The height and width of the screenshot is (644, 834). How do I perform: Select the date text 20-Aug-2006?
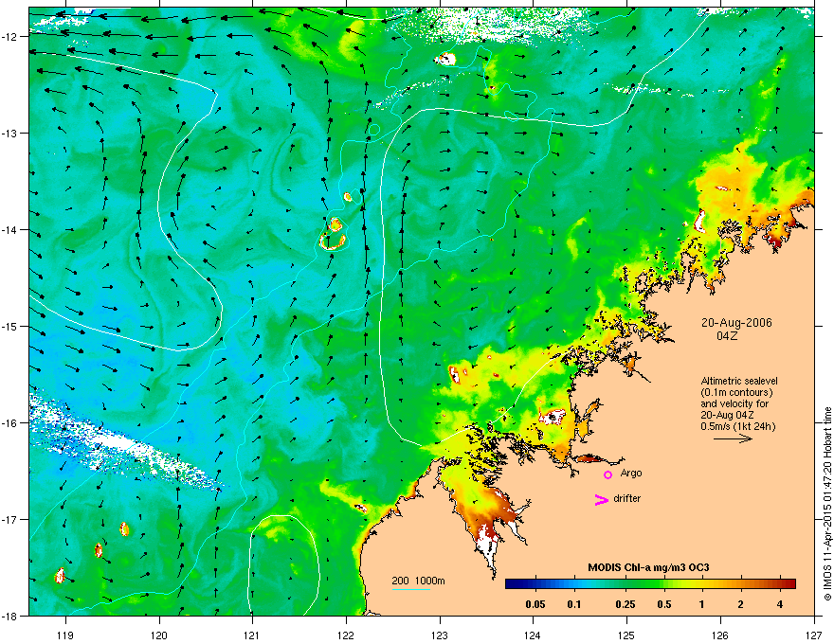[736, 323]
